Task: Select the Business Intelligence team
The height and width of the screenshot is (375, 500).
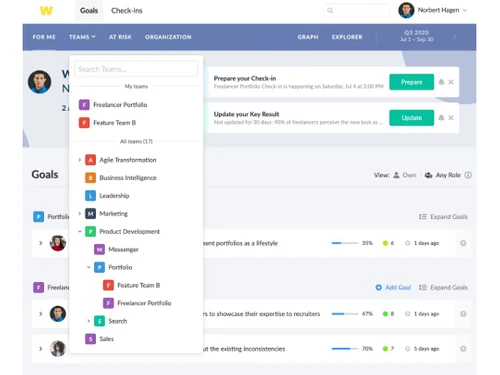Action: (x=128, y=178)
